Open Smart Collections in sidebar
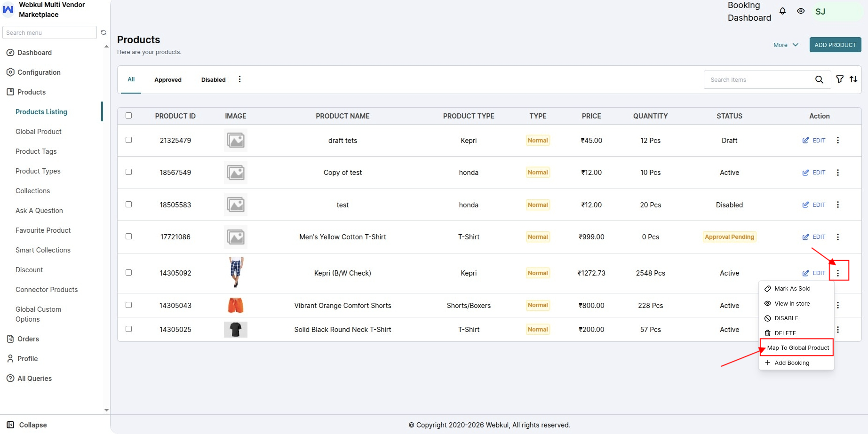Screen dimensions: 868x434 pos(43,250)
